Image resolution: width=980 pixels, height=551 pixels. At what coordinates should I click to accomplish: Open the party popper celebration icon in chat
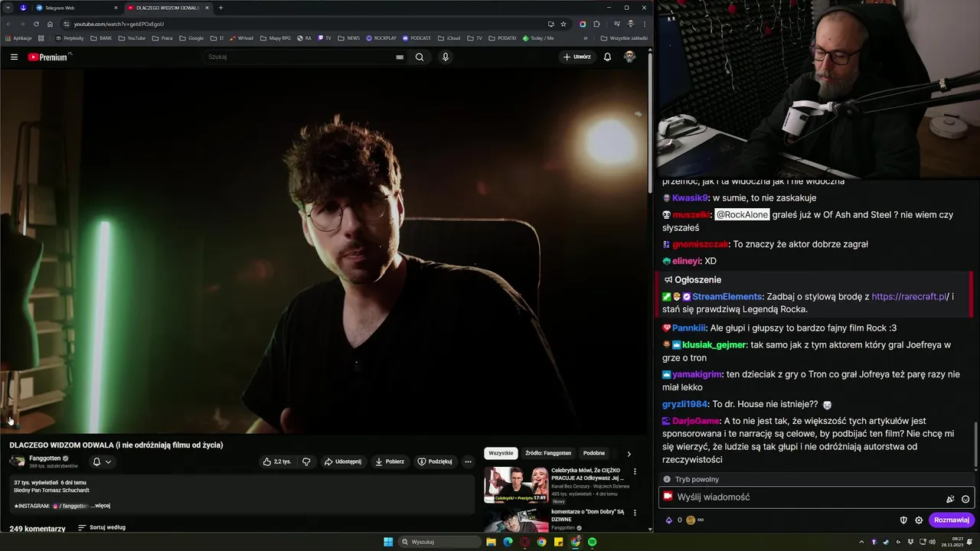pos(950,498)
